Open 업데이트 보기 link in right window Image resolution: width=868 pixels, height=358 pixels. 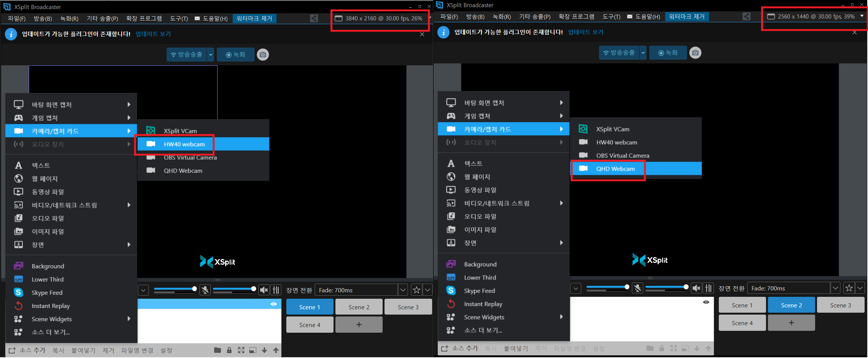(x=586, y=32)
